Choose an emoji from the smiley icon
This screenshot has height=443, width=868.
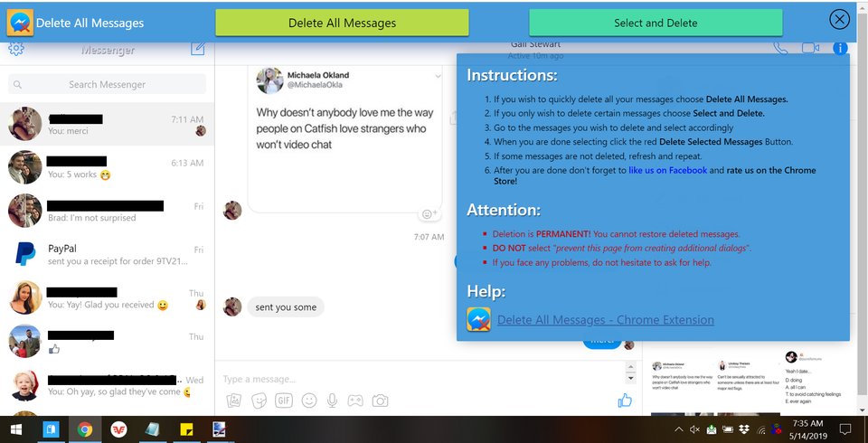308,401
